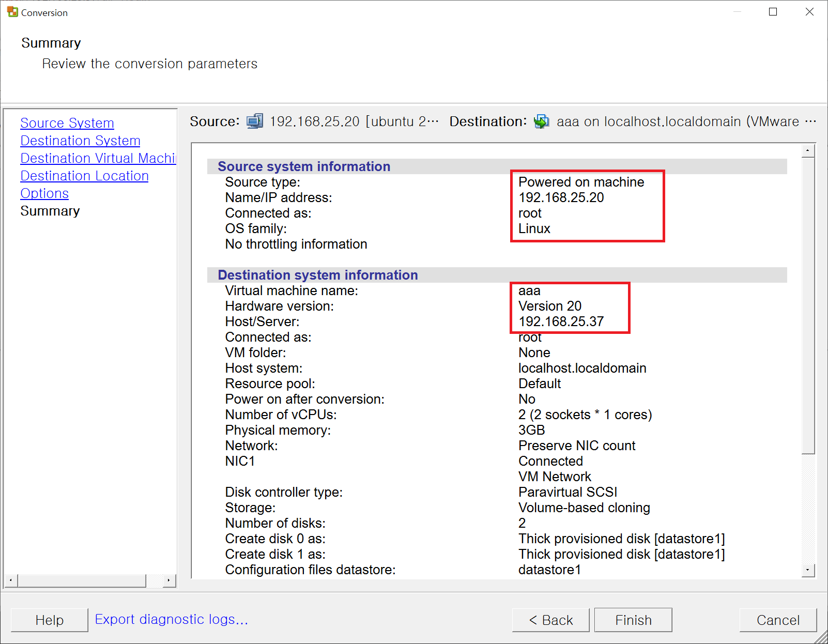Click Volume-based cloning storage value
The image size is (828, 644).
tap(584, 508)
